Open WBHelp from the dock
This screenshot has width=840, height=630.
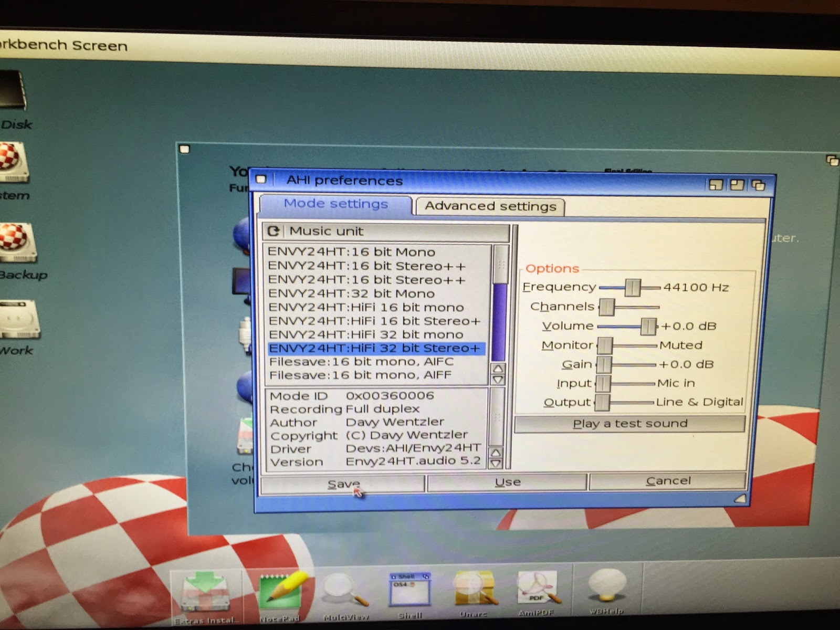pos(606,591)
